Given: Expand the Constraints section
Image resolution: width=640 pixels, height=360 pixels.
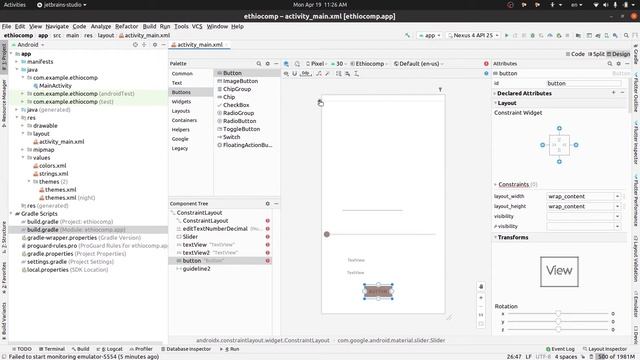Looking at the screenshot, I should coord(496,184).
